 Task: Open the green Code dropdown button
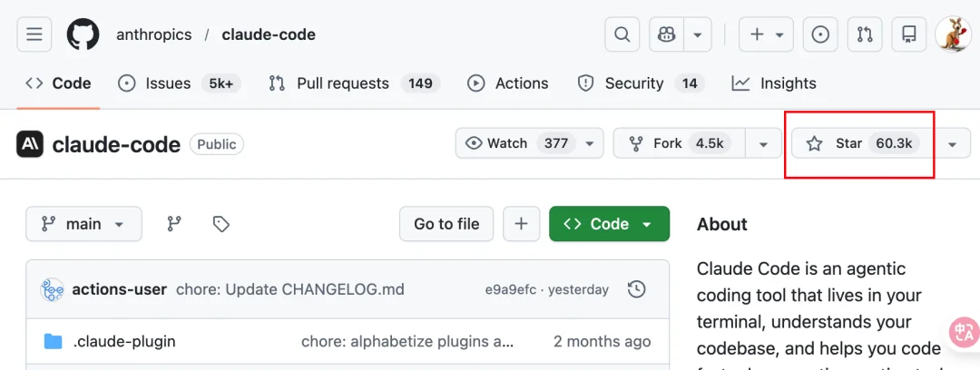pos(609,224)
